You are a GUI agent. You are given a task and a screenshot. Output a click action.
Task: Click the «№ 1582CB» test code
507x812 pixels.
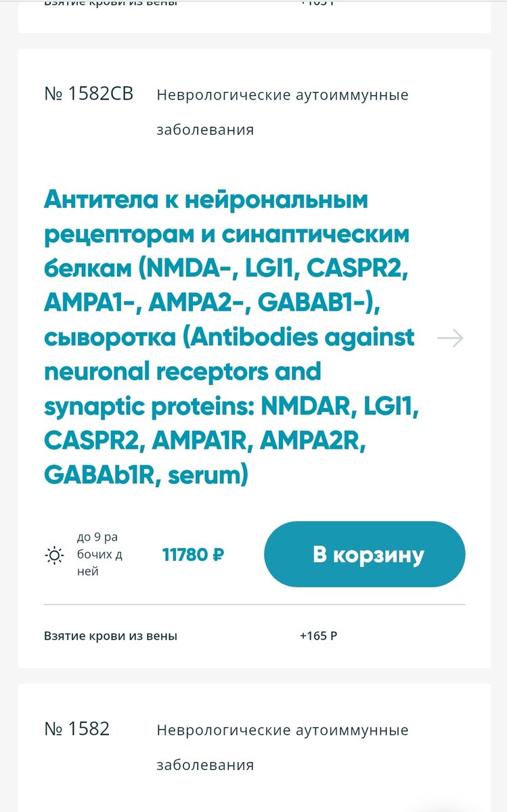[89, 94]
